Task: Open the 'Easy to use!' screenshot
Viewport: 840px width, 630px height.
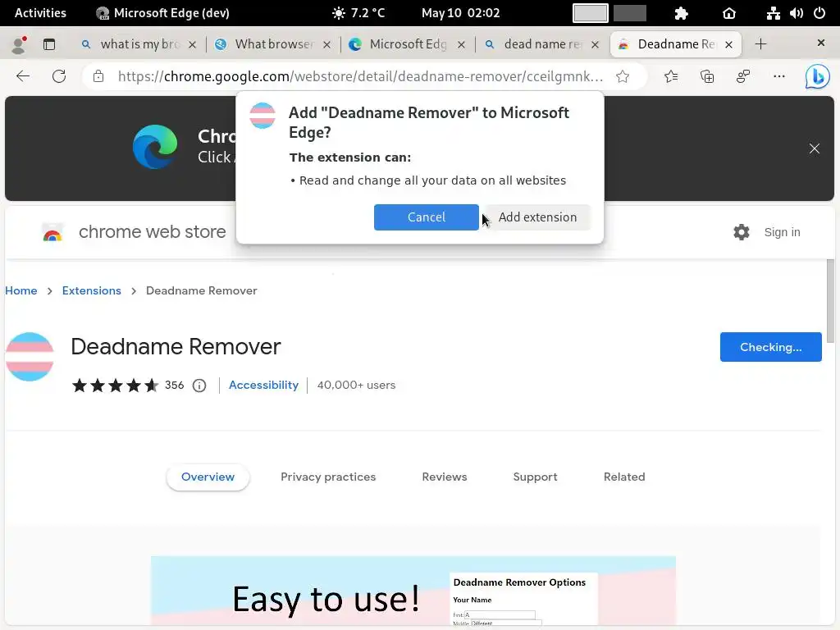Action: click(413, 591)
